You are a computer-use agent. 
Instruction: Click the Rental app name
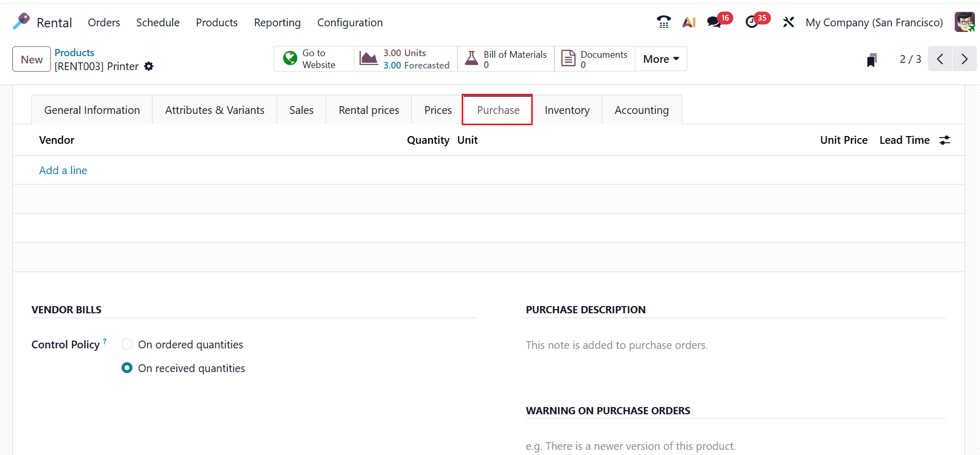click(54, 23)
